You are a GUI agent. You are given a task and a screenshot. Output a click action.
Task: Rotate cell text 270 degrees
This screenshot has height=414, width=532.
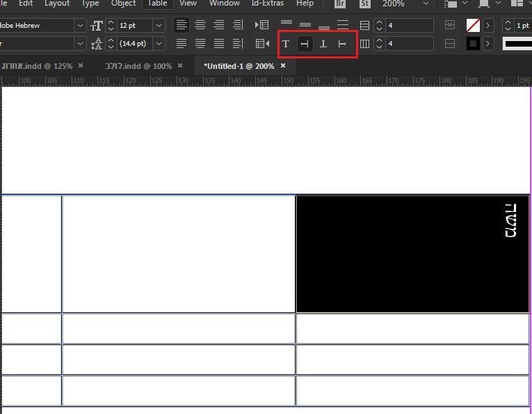(342, 43)
